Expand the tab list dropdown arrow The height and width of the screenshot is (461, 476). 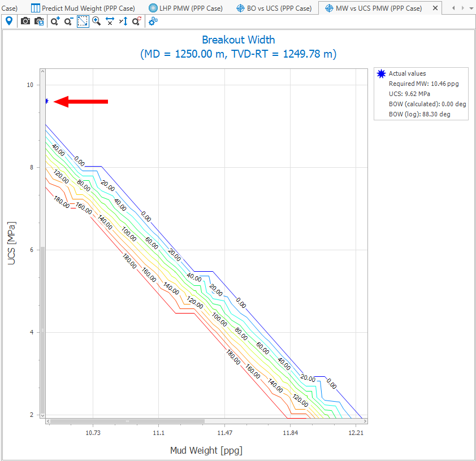(470, 8)
